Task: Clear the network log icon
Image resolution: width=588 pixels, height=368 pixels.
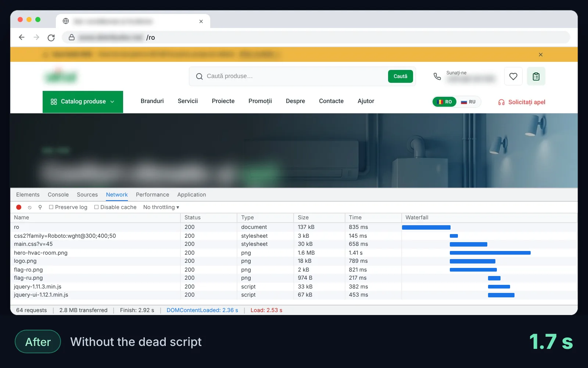Action: (x=30, y=208)
